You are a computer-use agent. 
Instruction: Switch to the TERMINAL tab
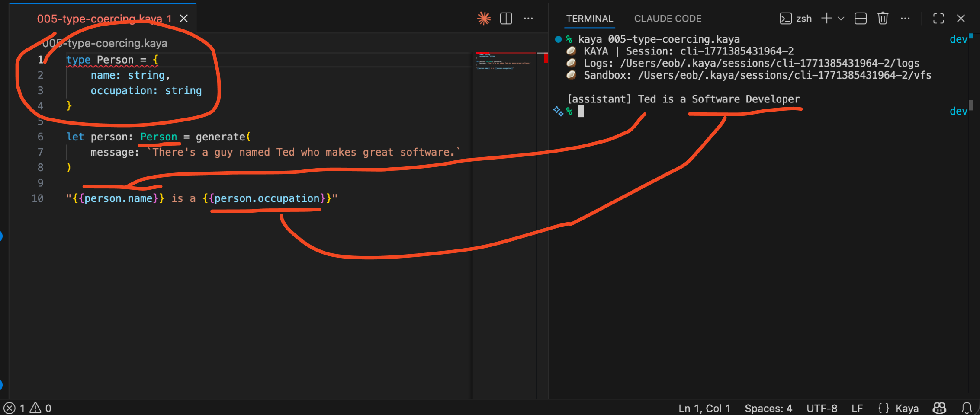coord(589,18)
